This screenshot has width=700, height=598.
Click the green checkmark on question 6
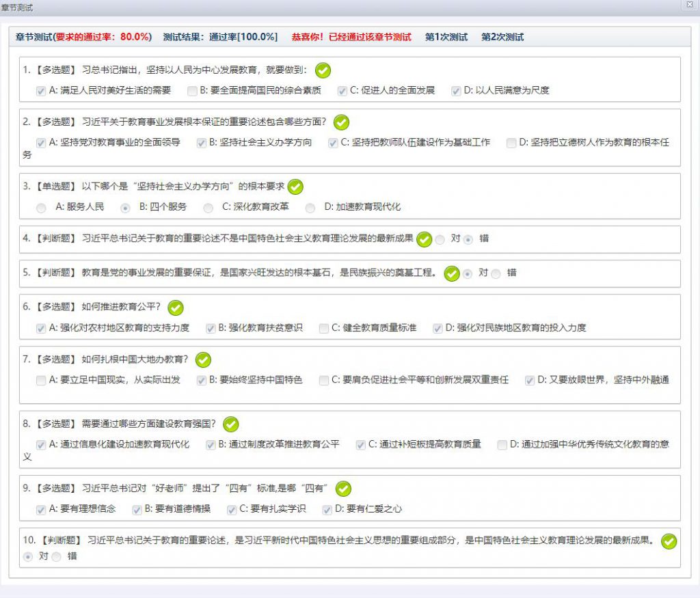(176, 308)
